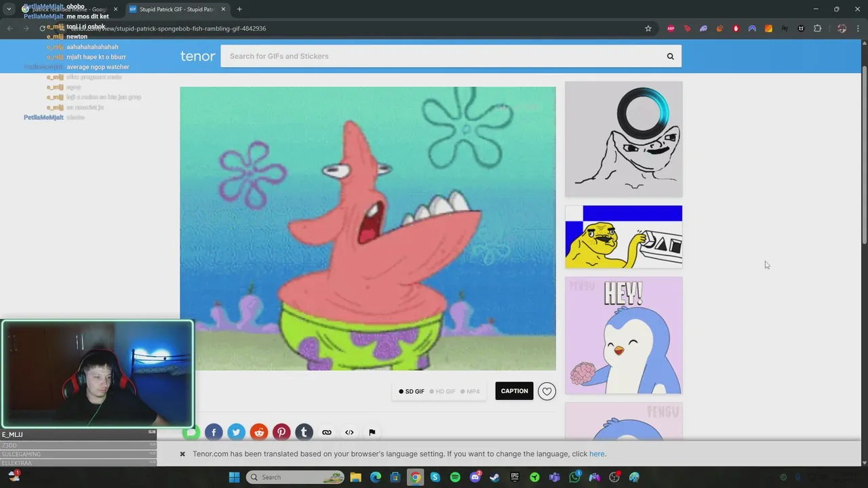Screen dimensions: 868x488
Task: Open Discord from the taskbar
Action: 475,477
